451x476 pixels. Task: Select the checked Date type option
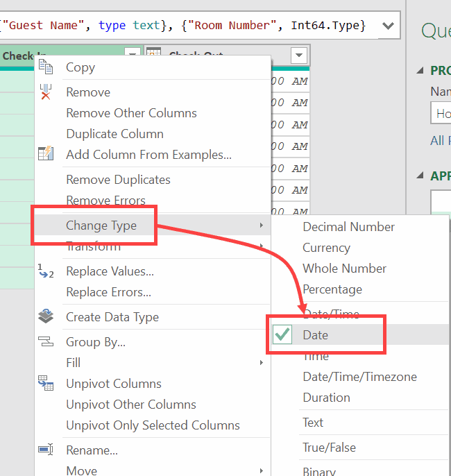tap(359, 335)
